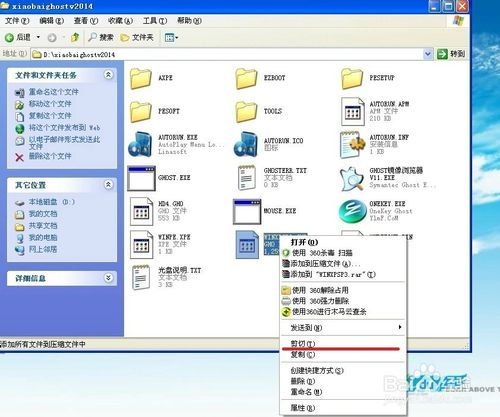Open the 工具 menu

pos(155,21)
